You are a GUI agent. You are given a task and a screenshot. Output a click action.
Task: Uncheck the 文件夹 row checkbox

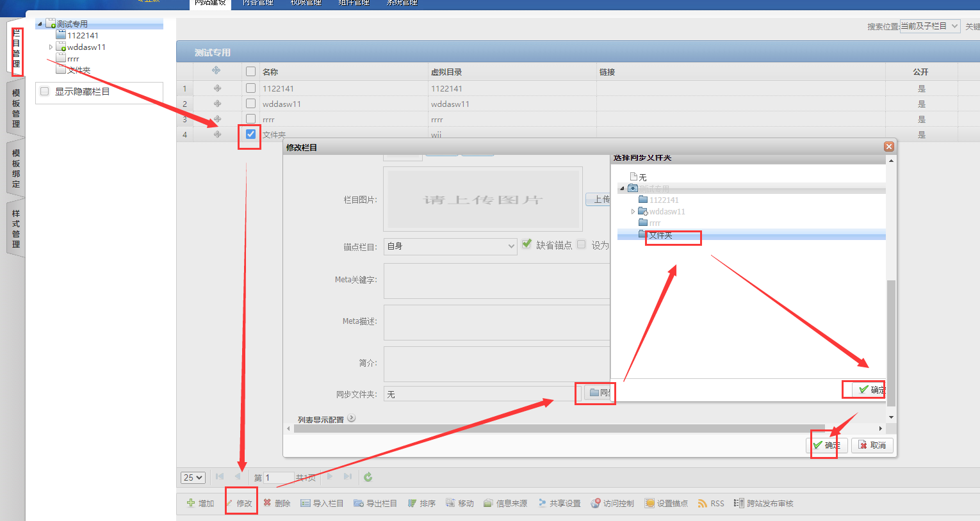point(250,134)
